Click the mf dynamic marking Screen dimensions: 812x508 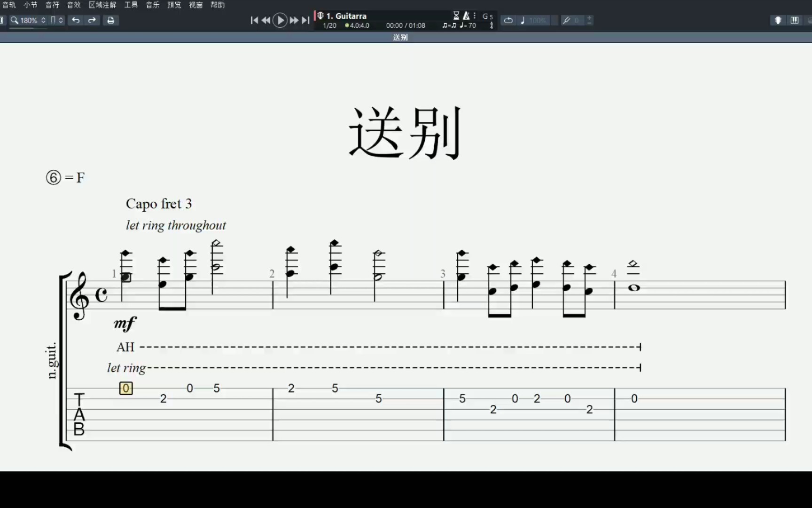(x=125, y=323)
